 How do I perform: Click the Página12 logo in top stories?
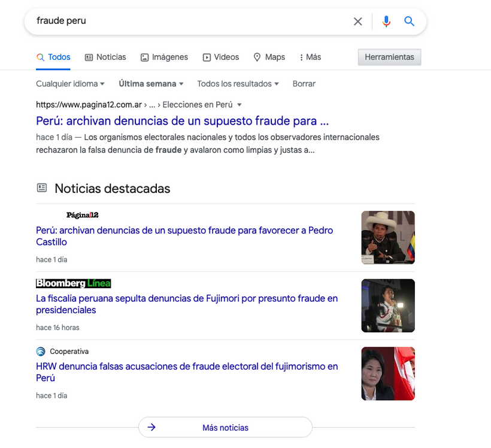point(83,215)
